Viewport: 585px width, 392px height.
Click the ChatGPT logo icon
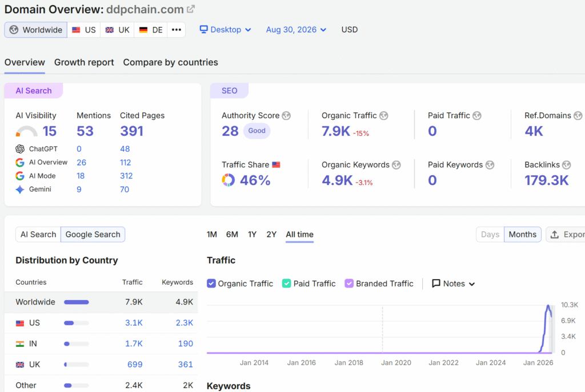point(20,149)
